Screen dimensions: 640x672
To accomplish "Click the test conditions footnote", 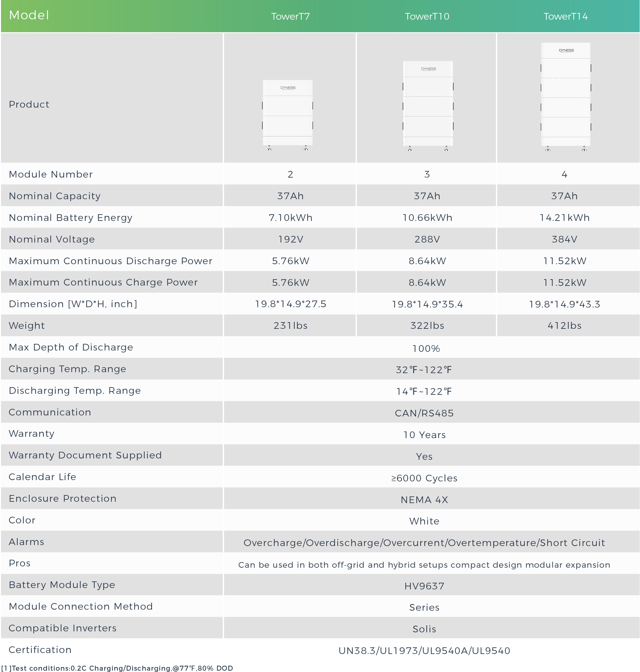I will 117,668.
